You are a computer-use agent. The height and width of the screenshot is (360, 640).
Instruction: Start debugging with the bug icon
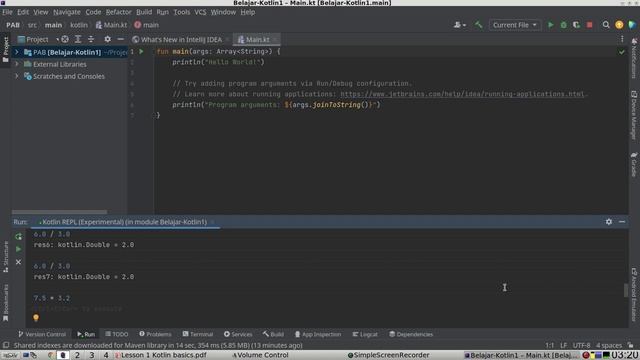[x=564, y=25]
